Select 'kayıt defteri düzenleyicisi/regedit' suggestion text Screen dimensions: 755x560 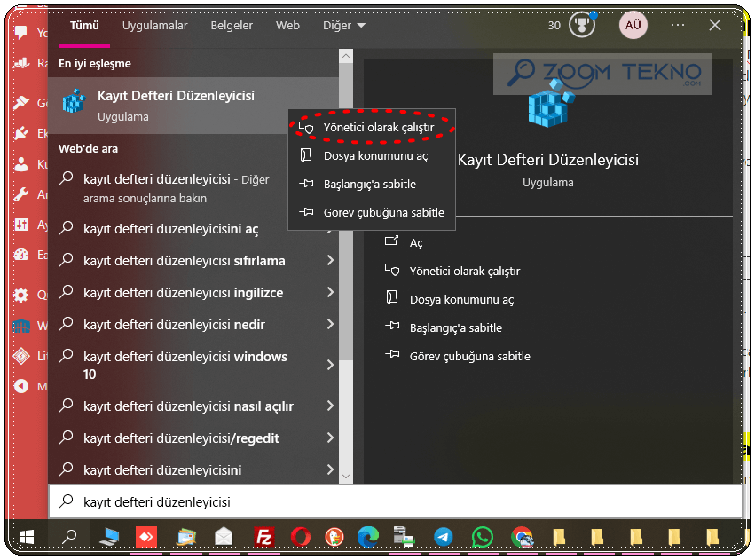pyautogui.click(x=181, y=438)
